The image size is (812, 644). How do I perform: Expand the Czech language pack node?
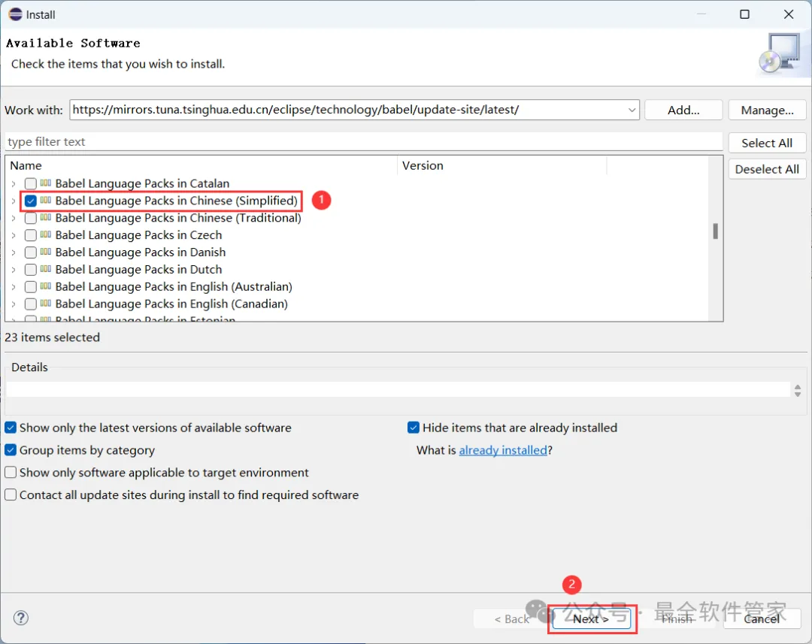coord(14,235)
